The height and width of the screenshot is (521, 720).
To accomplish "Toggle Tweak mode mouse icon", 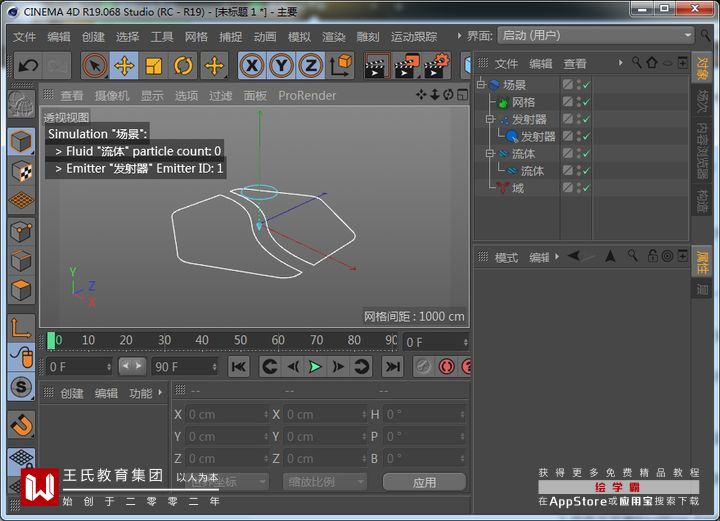I will [21, 357].
